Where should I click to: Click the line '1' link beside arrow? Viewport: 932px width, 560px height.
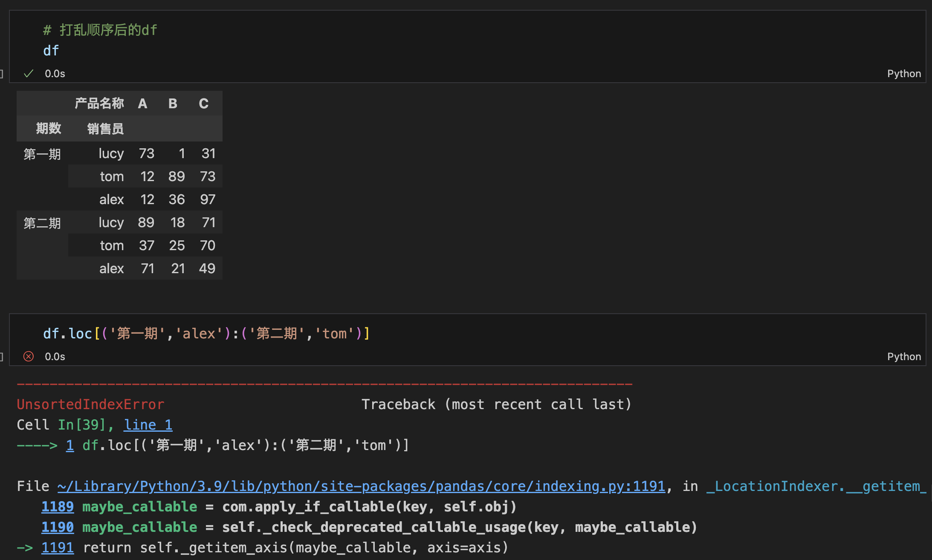[70, 445]
